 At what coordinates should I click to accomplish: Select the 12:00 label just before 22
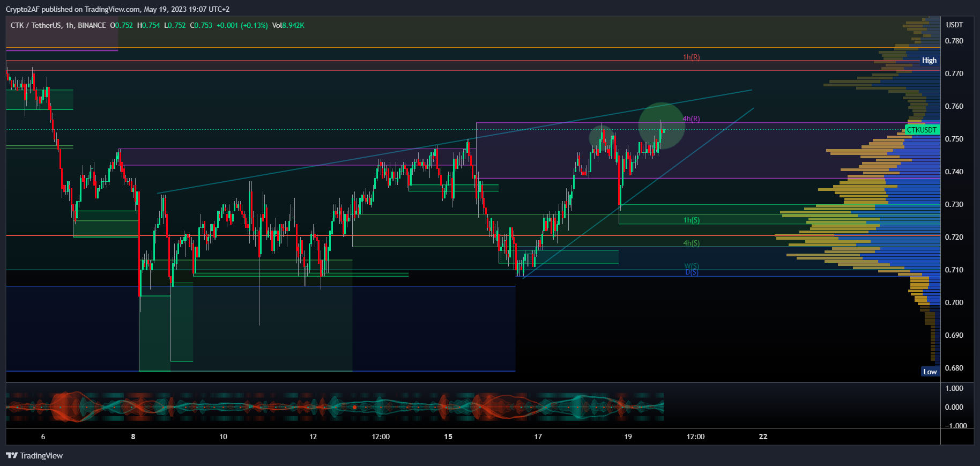(x=696, y=437)
